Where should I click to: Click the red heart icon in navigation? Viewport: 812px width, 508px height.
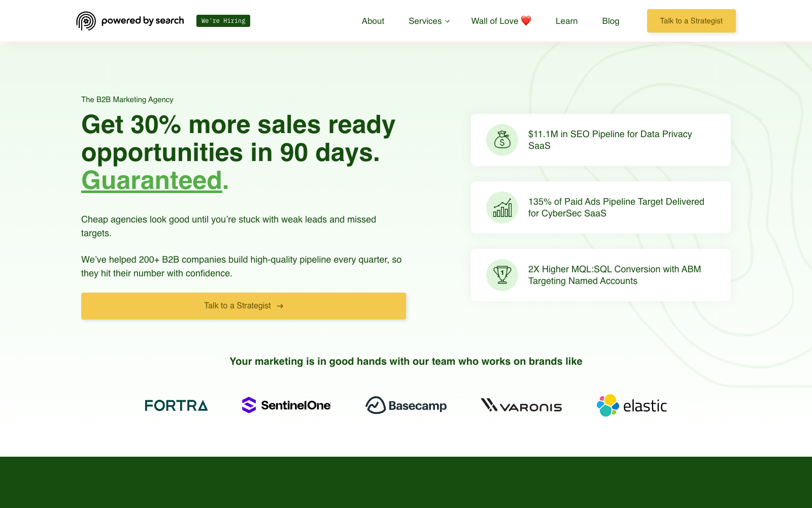coord(526,21)
